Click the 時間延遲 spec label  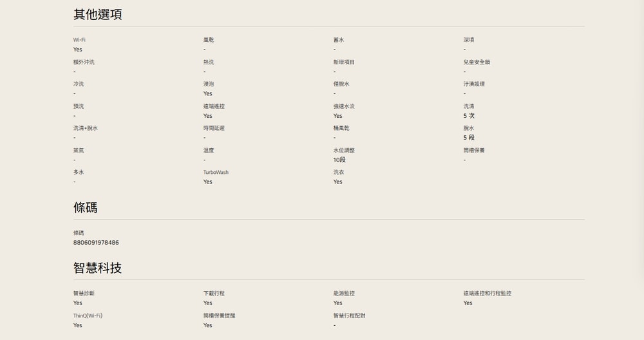(214, 128)
